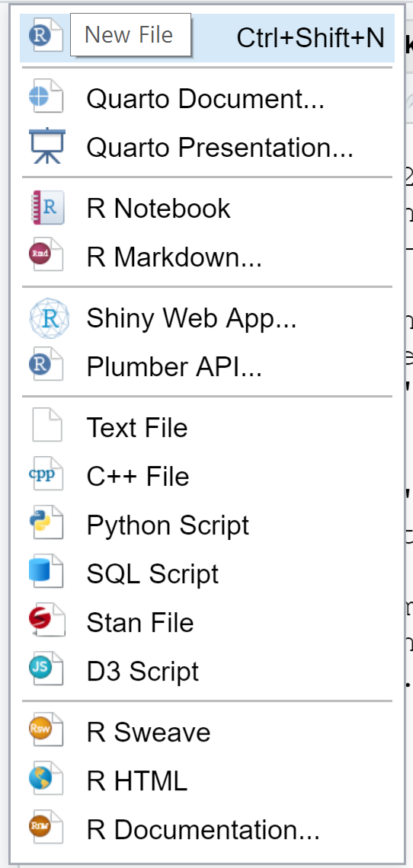Click the Python Script snake icon
The image size is (413, 868).
[46, 522]
